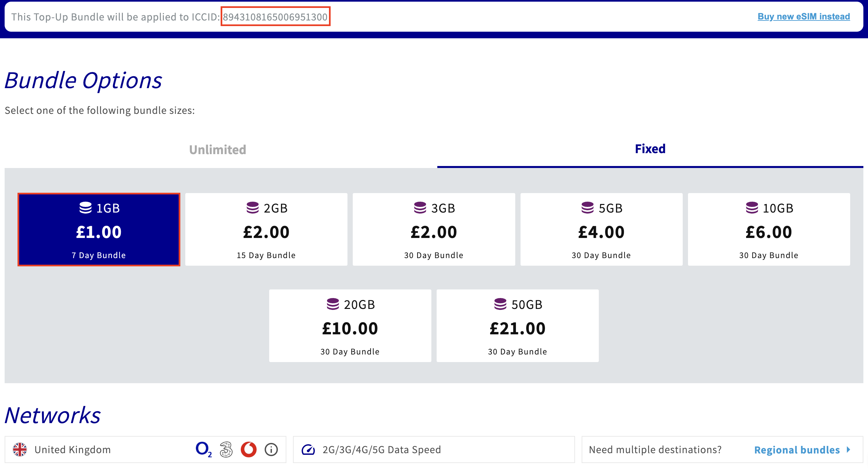Click the ICCID number text
The width and height of the screenshot is (868, 468).
[275, 17]
